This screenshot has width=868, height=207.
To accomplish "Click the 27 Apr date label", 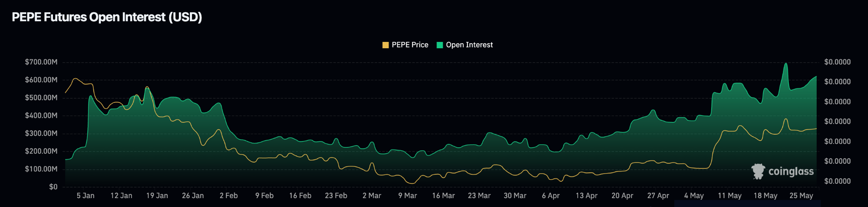I will (658, 196).
